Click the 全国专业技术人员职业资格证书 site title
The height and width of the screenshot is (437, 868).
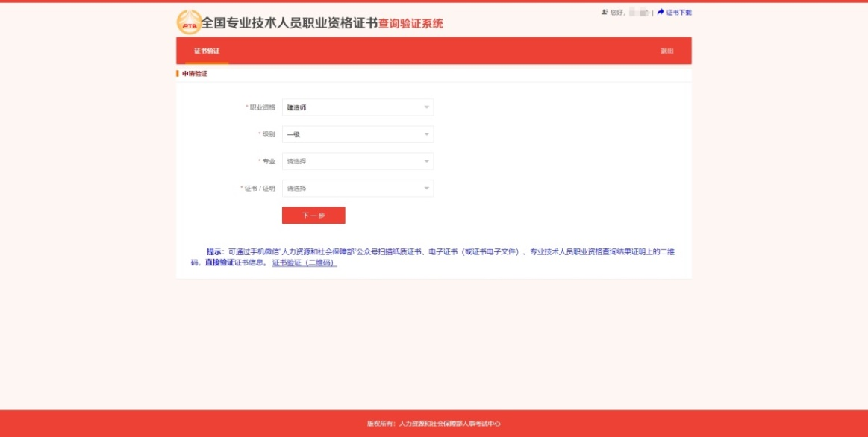[290, 23]
